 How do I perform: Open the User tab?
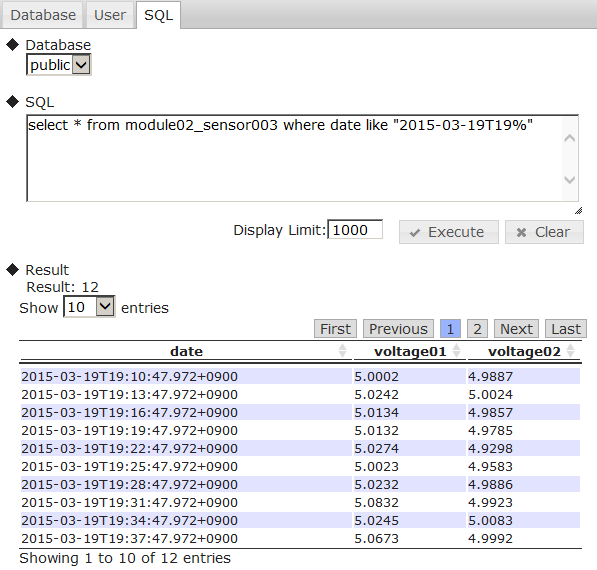click(x=110, y=15)
